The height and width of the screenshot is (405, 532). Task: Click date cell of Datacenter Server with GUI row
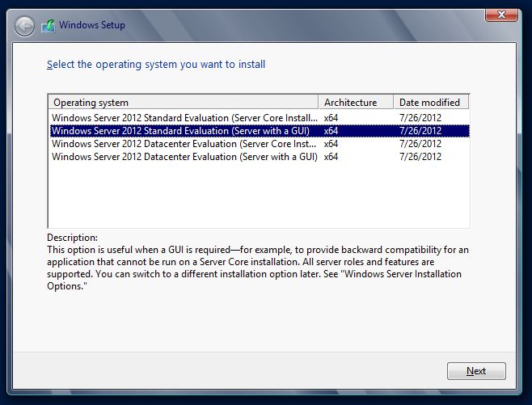pyautogui.click(x=420, y=157)
